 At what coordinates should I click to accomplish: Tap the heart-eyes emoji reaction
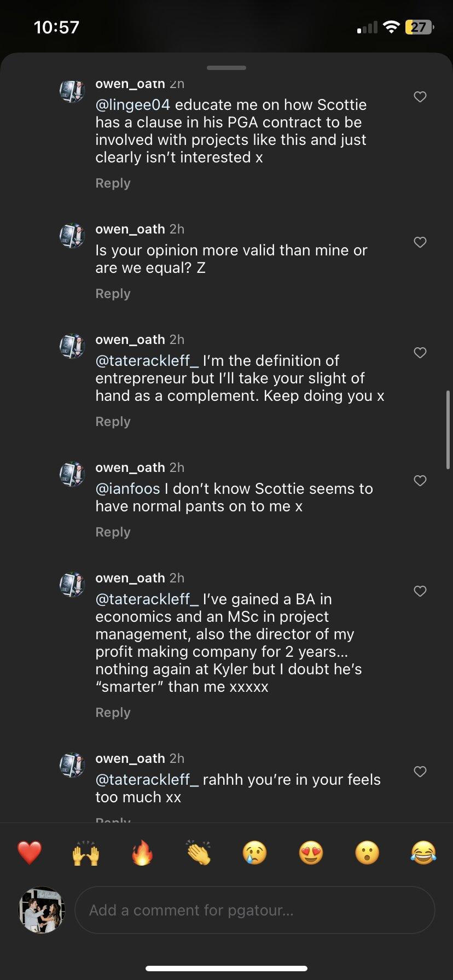[x=311, y=853]
